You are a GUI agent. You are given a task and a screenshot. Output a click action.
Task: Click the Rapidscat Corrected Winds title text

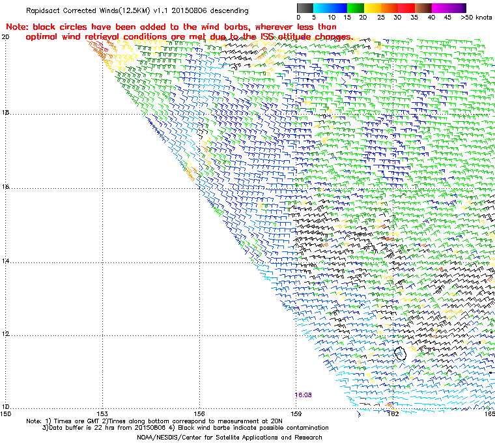tap(137, 10)
